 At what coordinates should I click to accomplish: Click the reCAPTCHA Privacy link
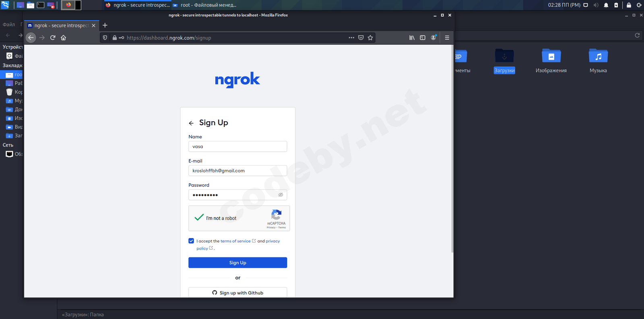[x=271, y=228]
